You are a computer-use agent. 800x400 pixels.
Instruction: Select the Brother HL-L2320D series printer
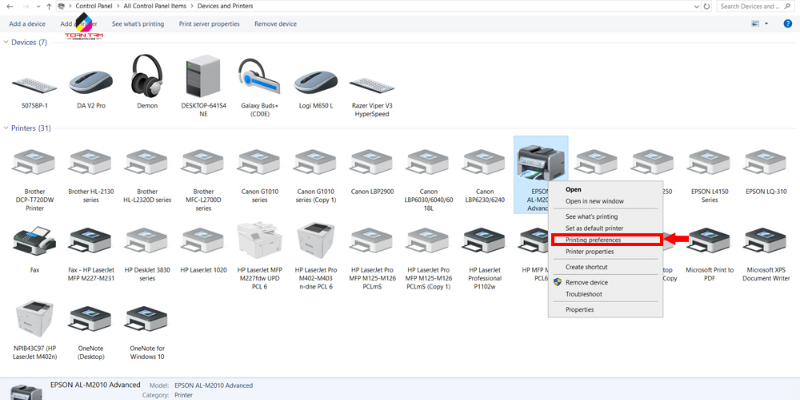pos(147,162)
